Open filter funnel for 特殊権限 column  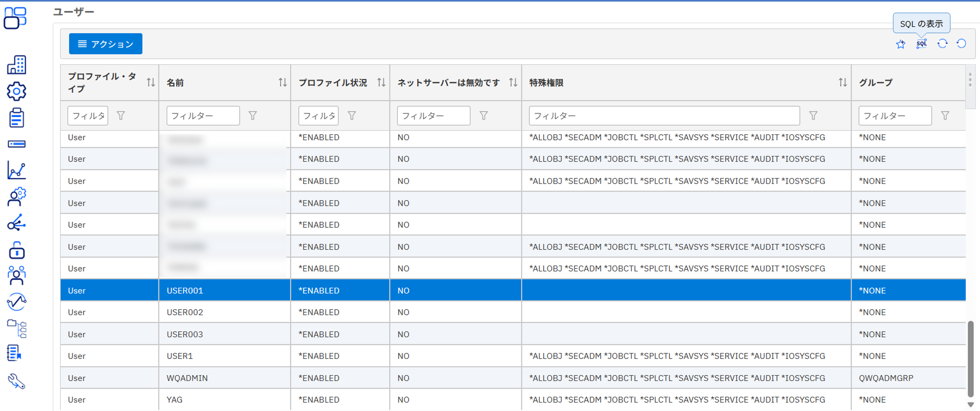click(x=813, y=115)
